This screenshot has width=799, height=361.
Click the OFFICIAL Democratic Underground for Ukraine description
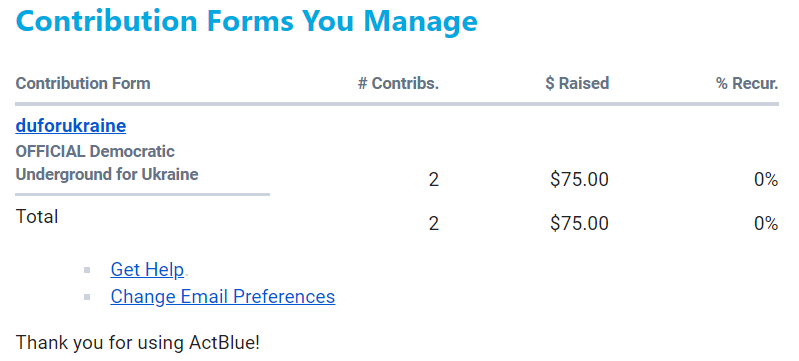pyautogui.click(x=107, y=163)
